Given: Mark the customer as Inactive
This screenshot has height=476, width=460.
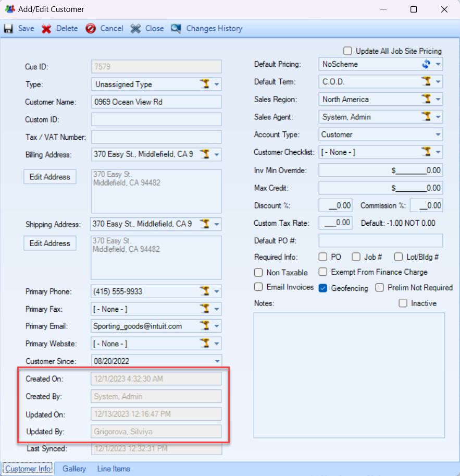Looking at the screenshot, I should pos(403,303).
